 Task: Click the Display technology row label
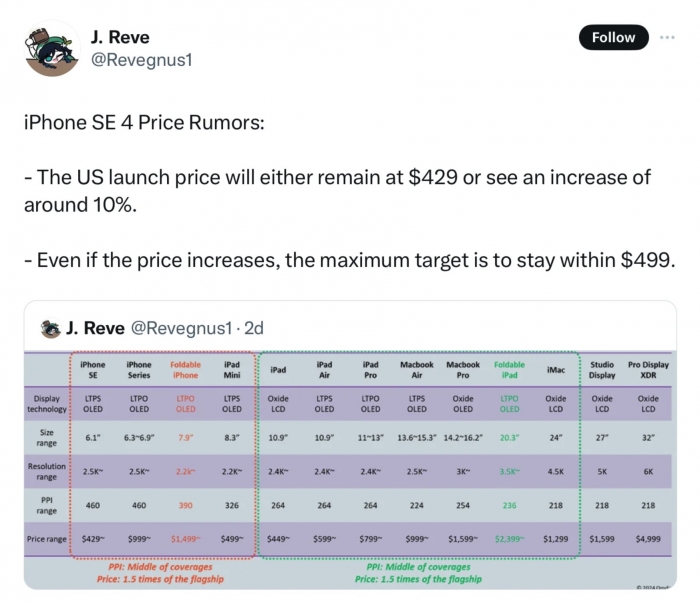(46, 403)
